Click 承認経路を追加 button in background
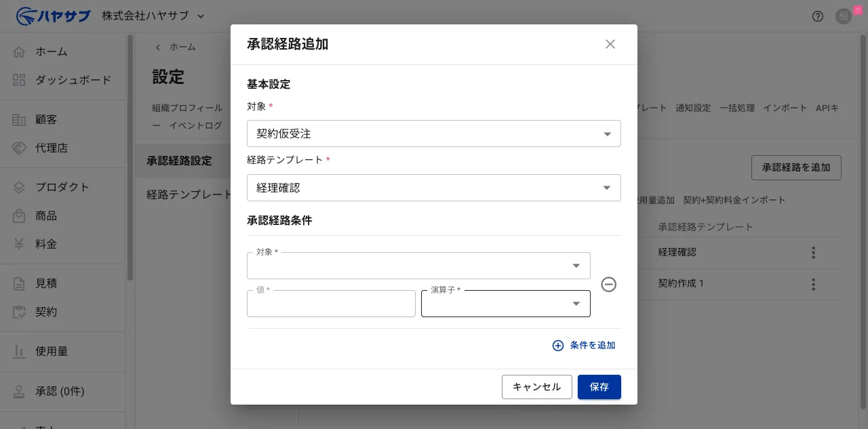This screenshot has height=429, width=868. point(796,167)
